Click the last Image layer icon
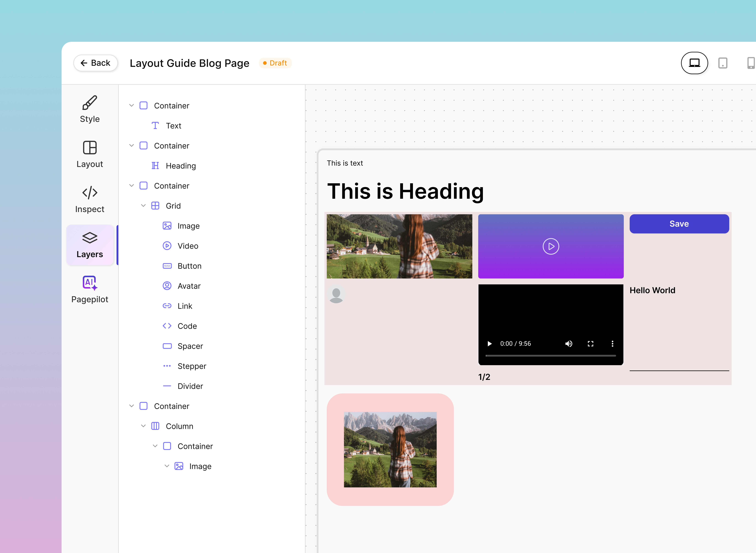Screen dimensions: 756x553 pos(179,466)
